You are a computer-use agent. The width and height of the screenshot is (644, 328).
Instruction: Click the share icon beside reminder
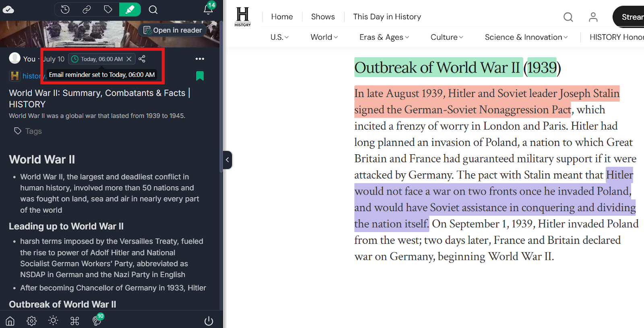click(142, 59)
